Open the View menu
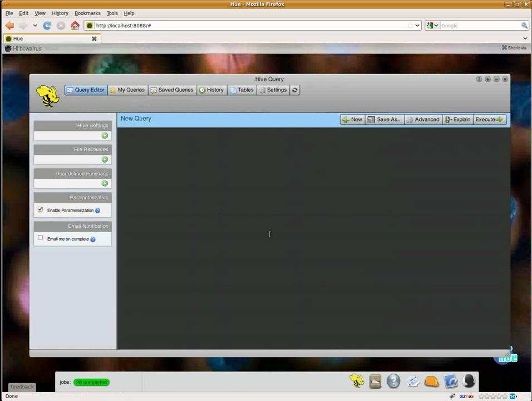This screenshot has height=401, width=532. tap(40, 13)
